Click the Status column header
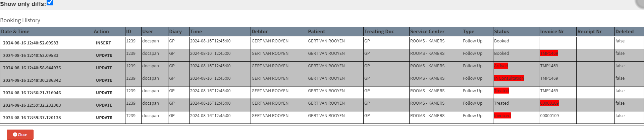 [x=501, y=32]
